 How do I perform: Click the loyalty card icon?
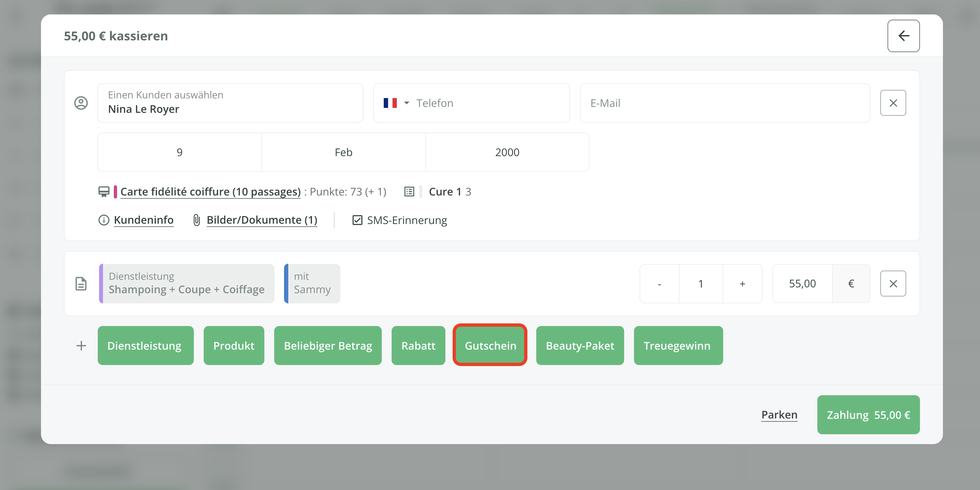[x=104, y=191]
